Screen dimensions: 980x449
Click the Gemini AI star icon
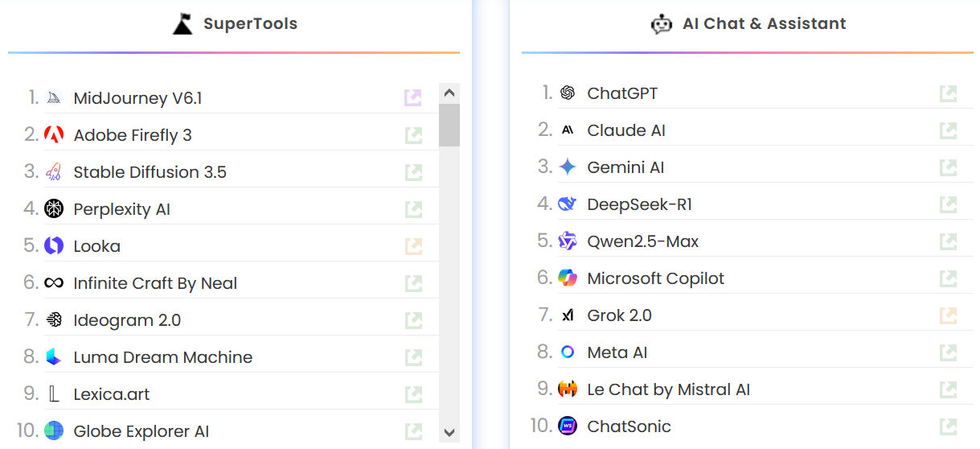coord(568,167)
